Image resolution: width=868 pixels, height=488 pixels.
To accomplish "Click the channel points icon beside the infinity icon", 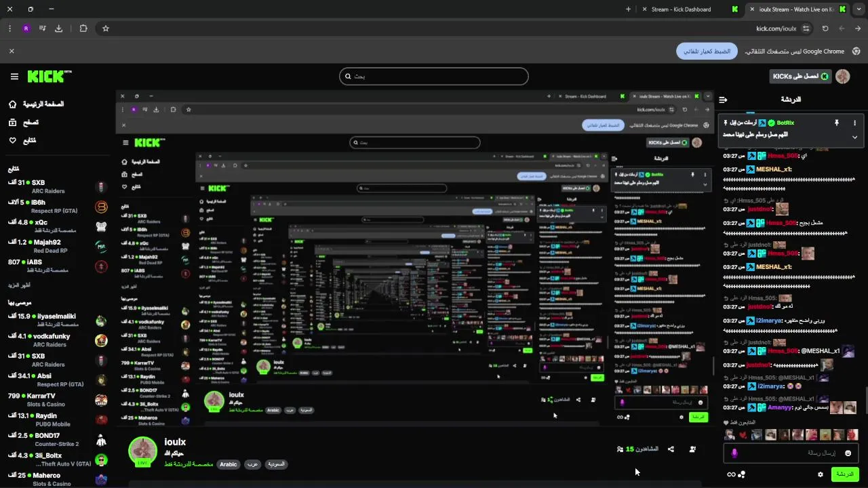I will [x=741, y=474].
